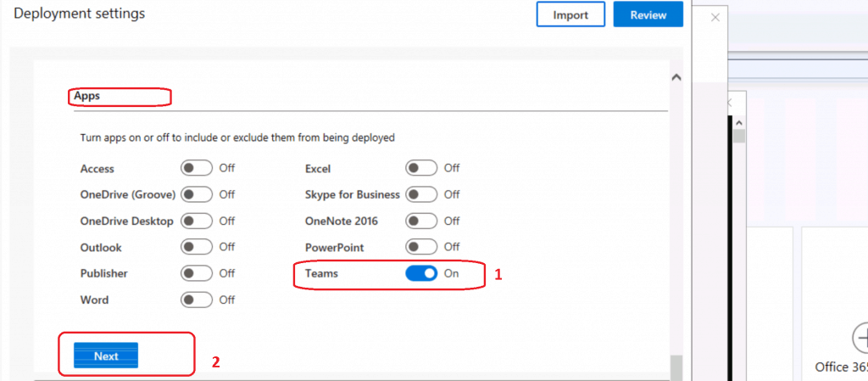Click the scroll-up arrow in the background window
The image size is (868, 381).
(739, 122)
